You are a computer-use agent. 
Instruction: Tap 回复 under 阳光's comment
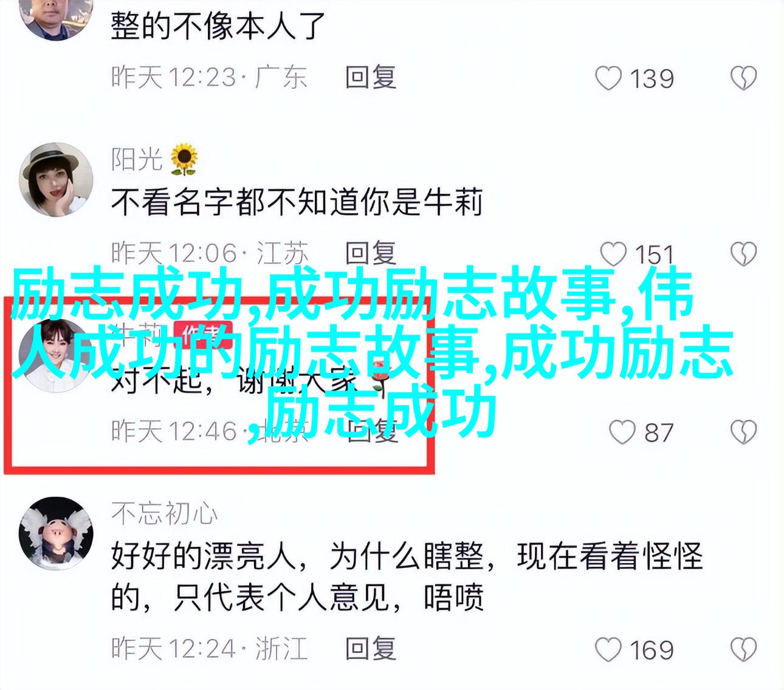371,253
